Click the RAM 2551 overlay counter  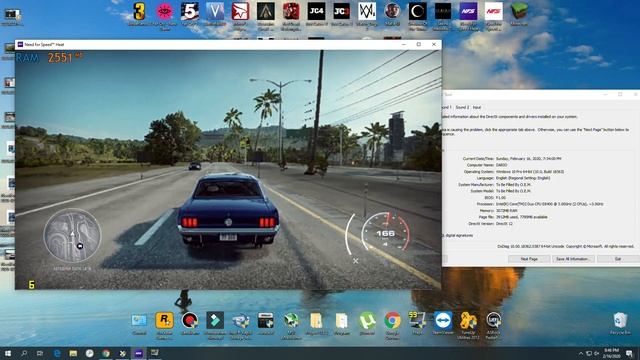pos(49,58)
